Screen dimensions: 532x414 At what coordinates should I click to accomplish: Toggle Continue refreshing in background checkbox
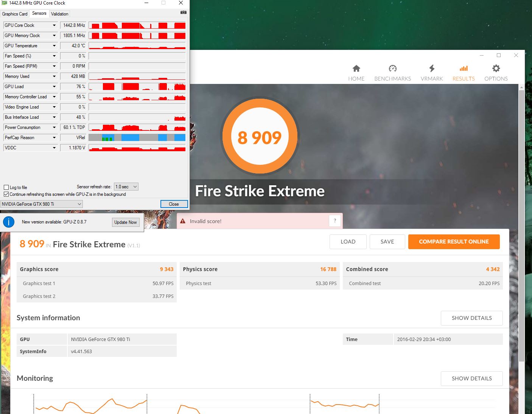click(6, 194)
